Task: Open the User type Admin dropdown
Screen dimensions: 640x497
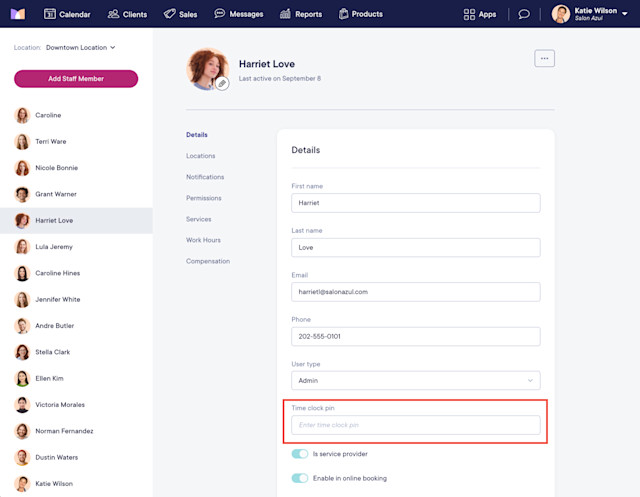Action: [416, 380]
